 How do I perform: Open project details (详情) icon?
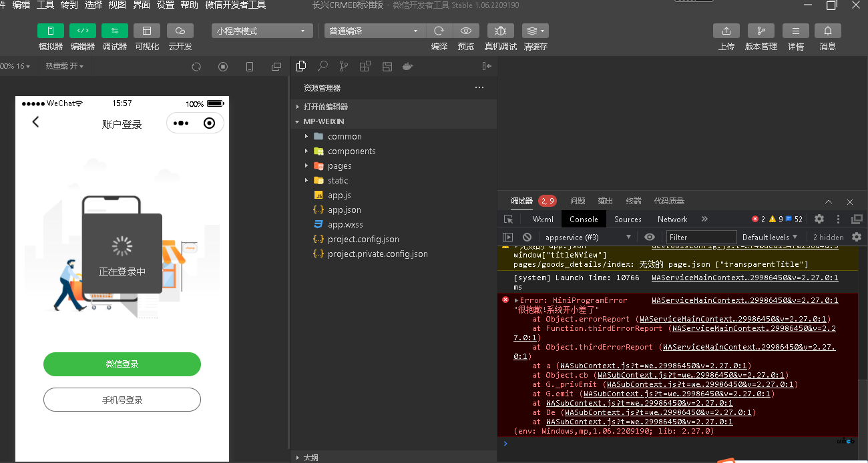(x=796, y=31)
